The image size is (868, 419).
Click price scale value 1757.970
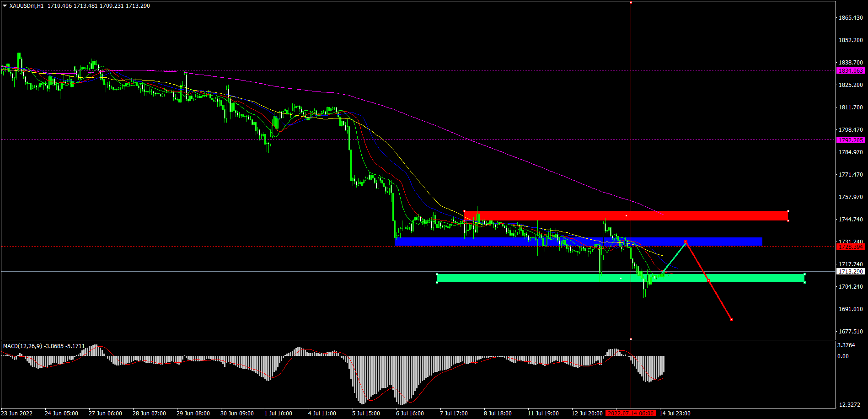tap(851, 197)
